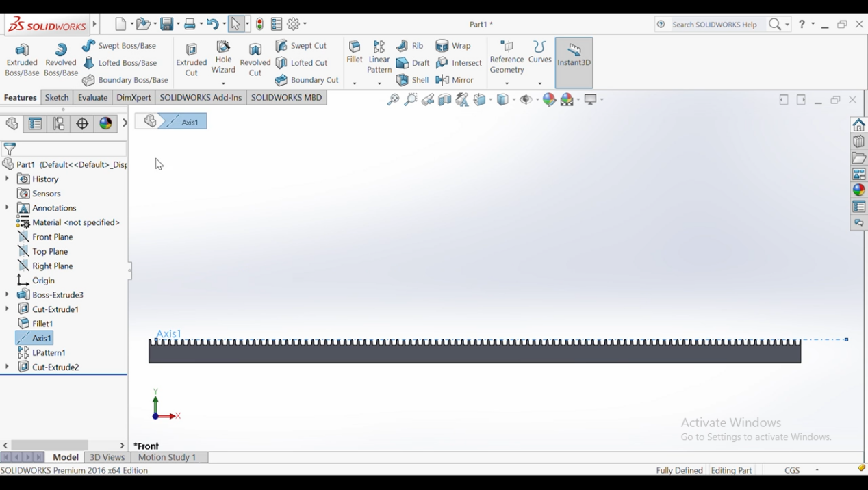Open ConfigurationManager tab
868x490 pixels.
[59, 124]
